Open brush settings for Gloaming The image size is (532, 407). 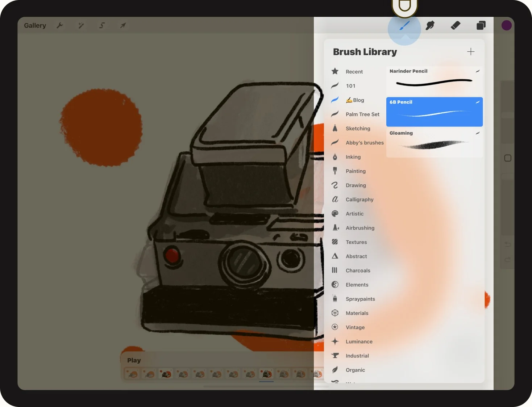[x=478, y=133]
